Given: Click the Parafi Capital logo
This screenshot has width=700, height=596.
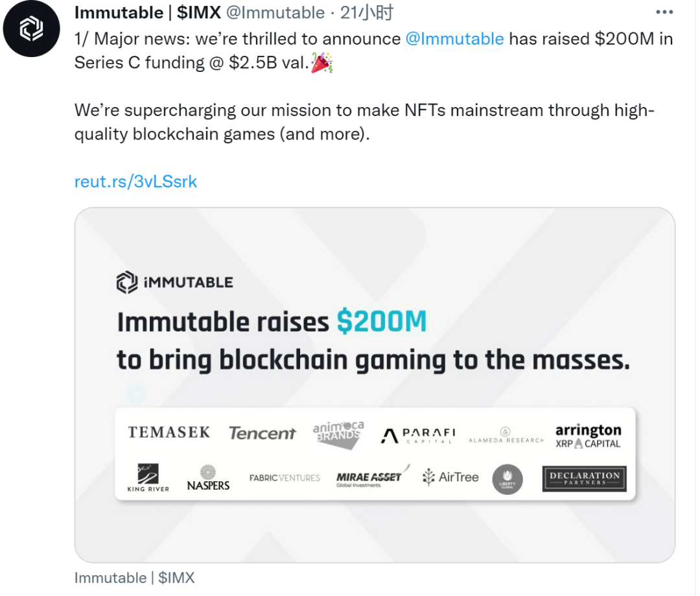Looking at the screenshot, I should [x=418, y=435].
